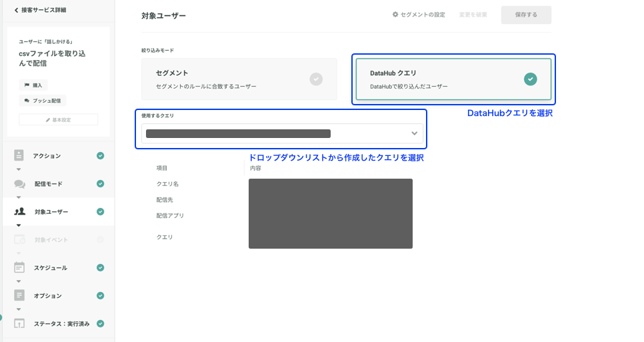
Task: Click the オプション list icon
Action: pyautogui.click(x=19, y=295)
